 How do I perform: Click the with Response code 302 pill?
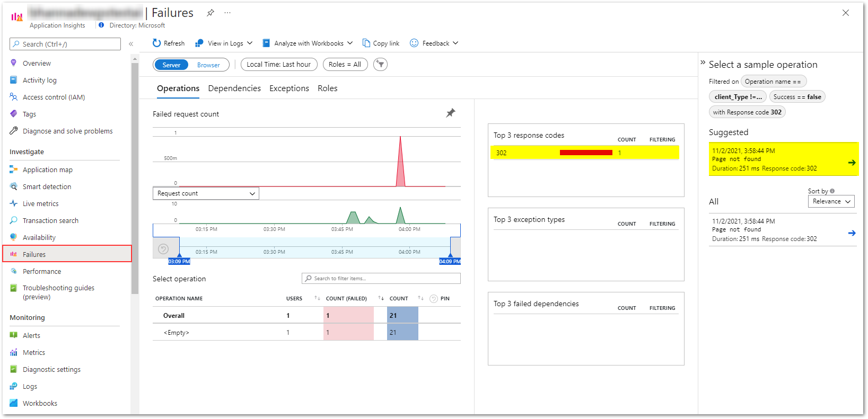click(x=747, y=112)
